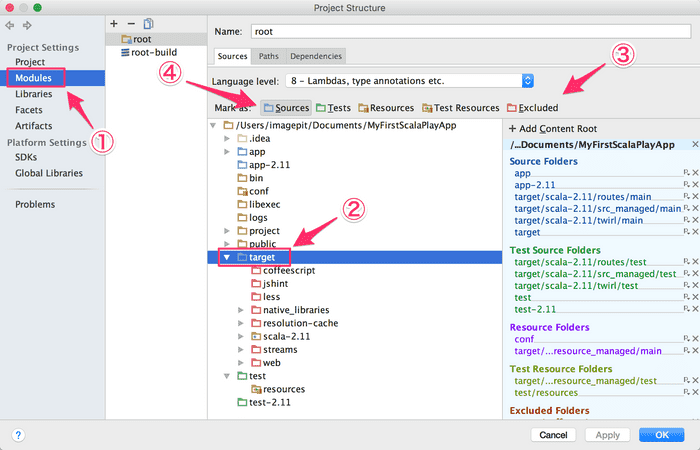
Task: Click the remove module minus icon
Action: [131, 23]
